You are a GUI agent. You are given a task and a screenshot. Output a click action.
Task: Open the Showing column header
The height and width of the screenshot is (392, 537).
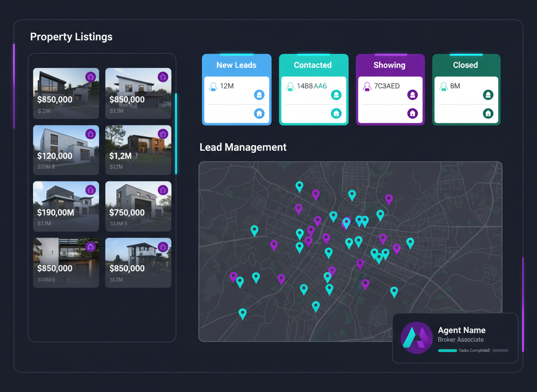pos(390,65)
